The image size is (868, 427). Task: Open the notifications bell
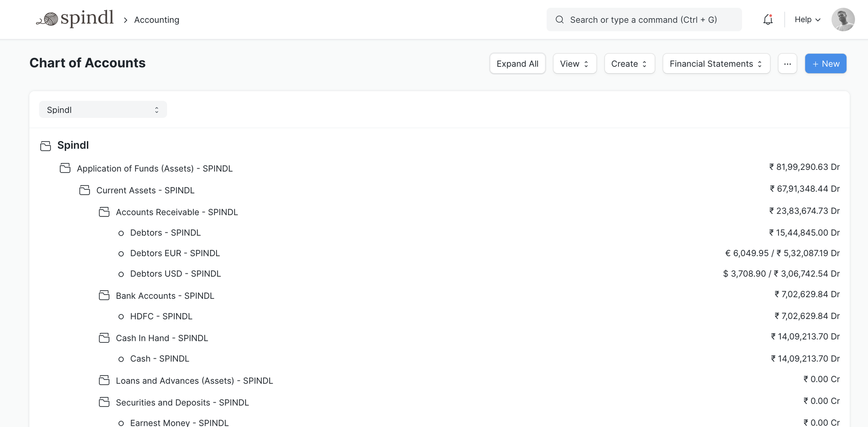pyautogui.click(x=768, y=19)
